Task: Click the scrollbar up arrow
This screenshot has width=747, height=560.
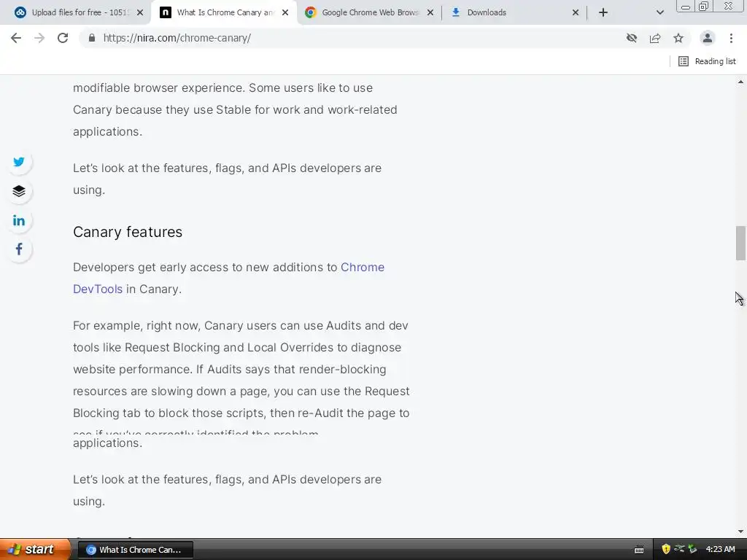Action: [740, 82]
